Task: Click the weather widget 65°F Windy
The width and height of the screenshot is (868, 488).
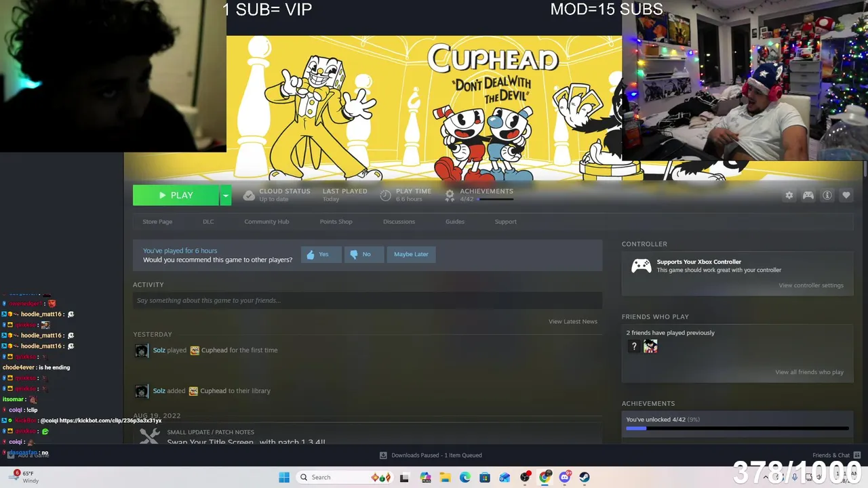Action: 24,477
